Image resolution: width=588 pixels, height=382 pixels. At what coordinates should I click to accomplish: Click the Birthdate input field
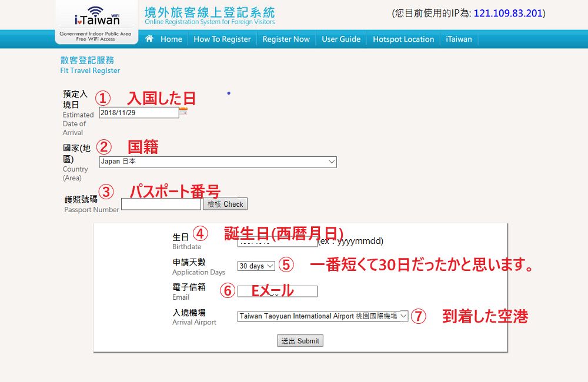coord(277,242)
